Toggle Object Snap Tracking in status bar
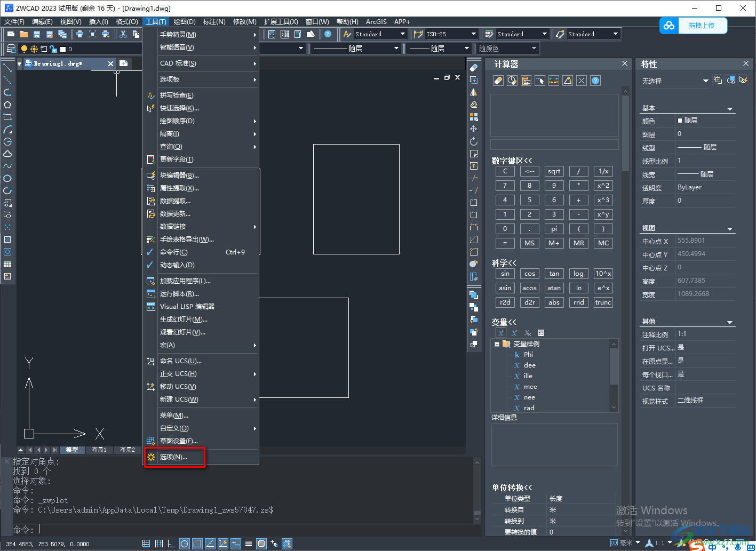Viewport: 756px width, 551px height. click(x=210, y=544)
